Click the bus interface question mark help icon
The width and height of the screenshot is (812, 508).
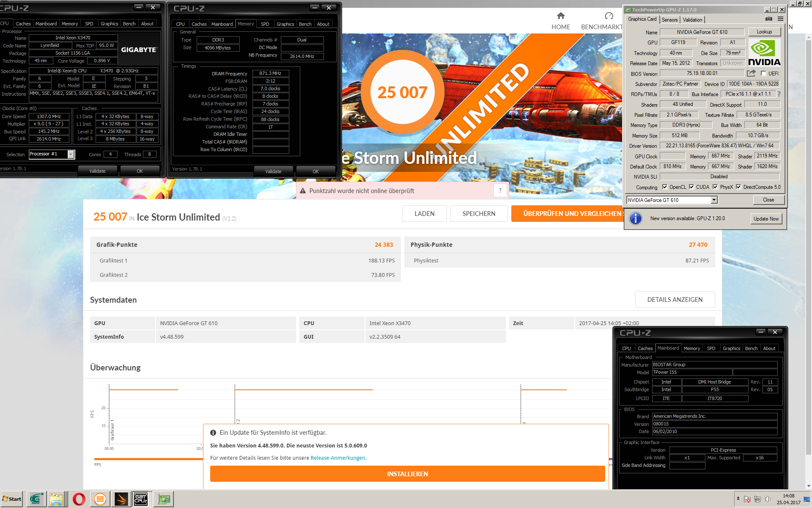coord(779,94)
